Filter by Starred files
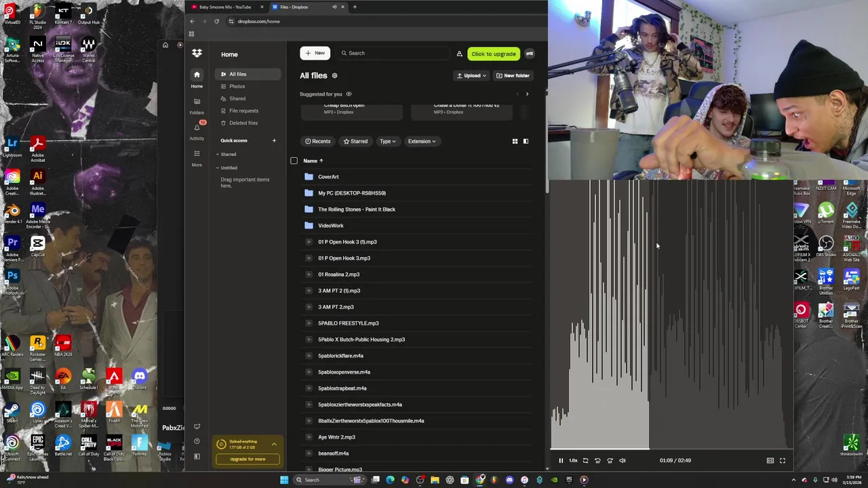Viewport: 868px width, 488px height. 355,141
